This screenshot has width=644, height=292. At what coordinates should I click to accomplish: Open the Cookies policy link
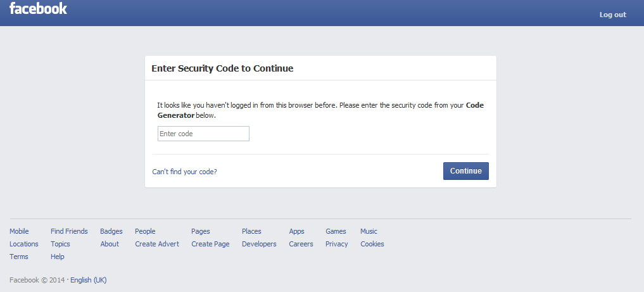(x=372, y=244)
